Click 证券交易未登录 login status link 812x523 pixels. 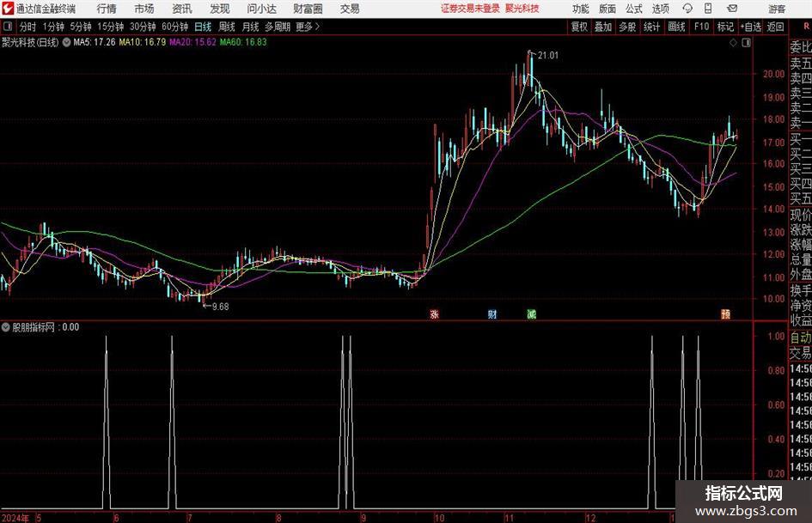point(470,9)
